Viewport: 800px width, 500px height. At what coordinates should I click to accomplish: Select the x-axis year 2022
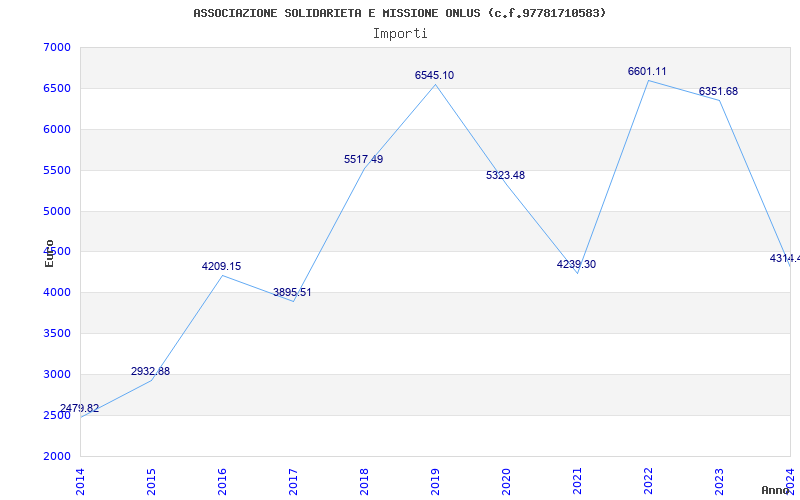pos(648,482)
